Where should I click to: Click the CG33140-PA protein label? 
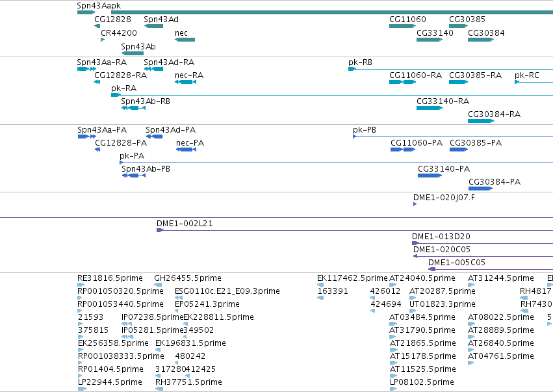(444, 169)
